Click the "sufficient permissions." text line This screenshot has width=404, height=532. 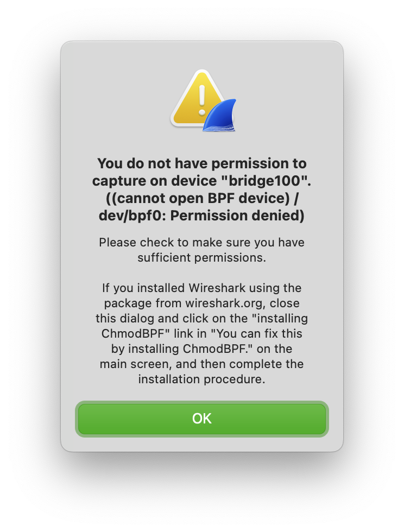coord(201,257)
